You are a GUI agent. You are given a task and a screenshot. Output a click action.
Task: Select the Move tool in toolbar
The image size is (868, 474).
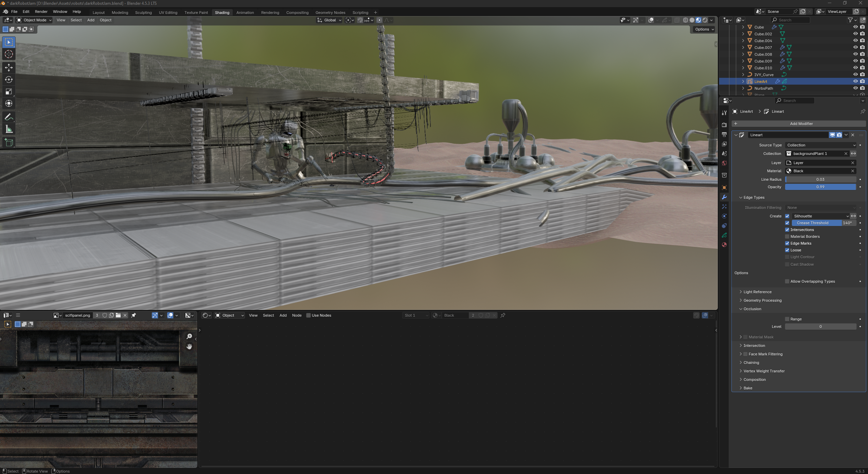[9, 68]
